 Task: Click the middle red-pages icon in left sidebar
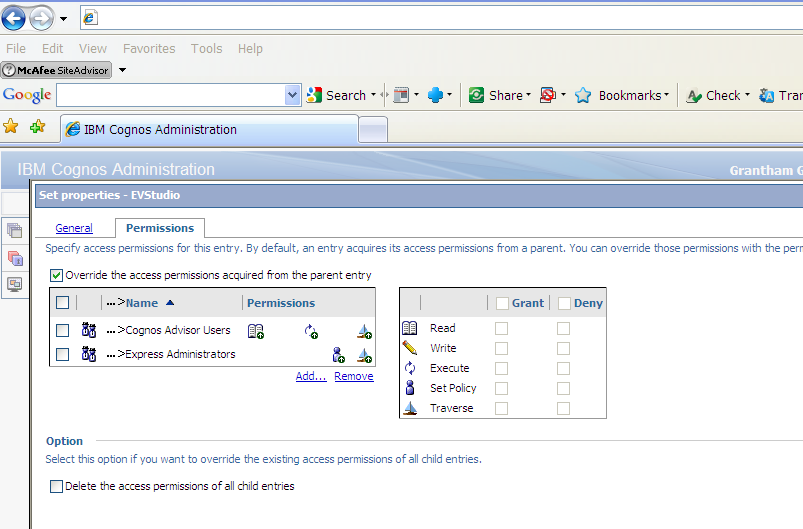point(15,258)
